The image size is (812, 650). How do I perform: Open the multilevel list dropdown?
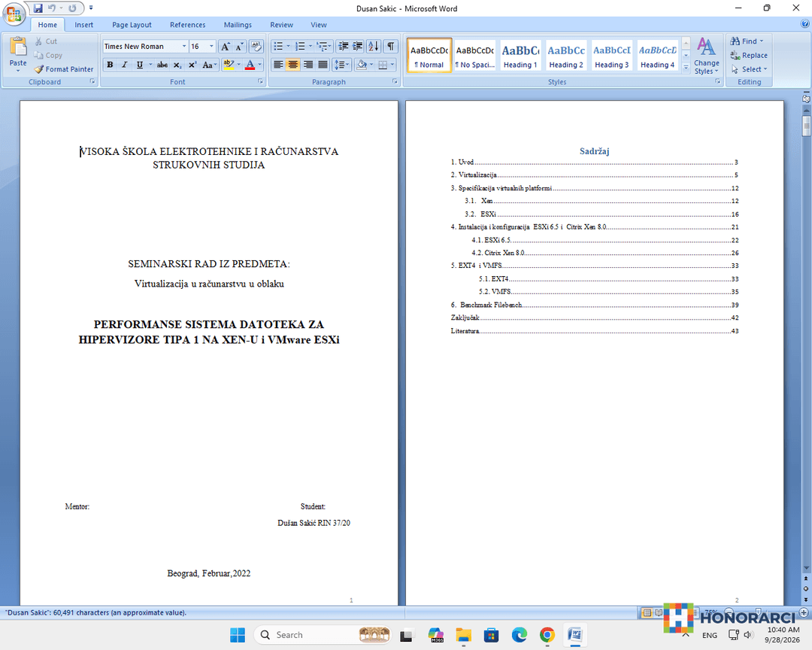pos(323,47)
